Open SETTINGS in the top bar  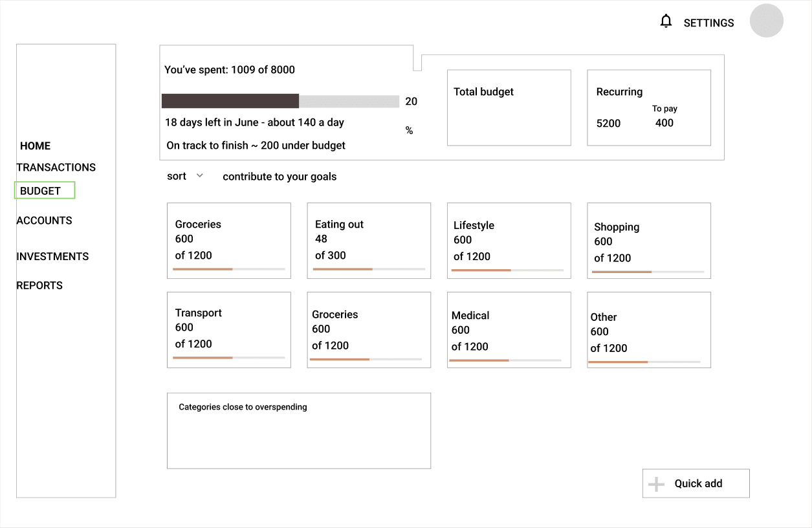(x=709, y=23)
